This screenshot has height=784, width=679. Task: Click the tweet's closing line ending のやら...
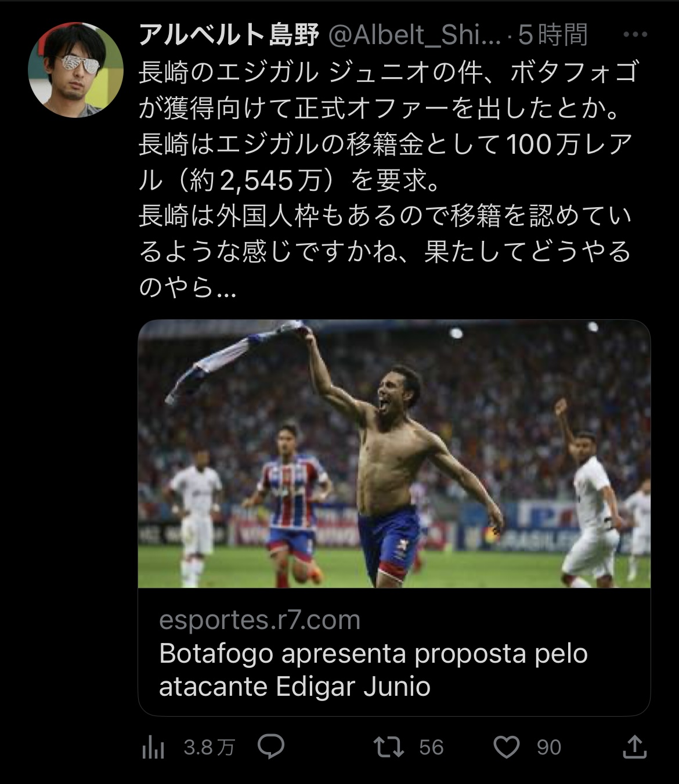[187, 288]
